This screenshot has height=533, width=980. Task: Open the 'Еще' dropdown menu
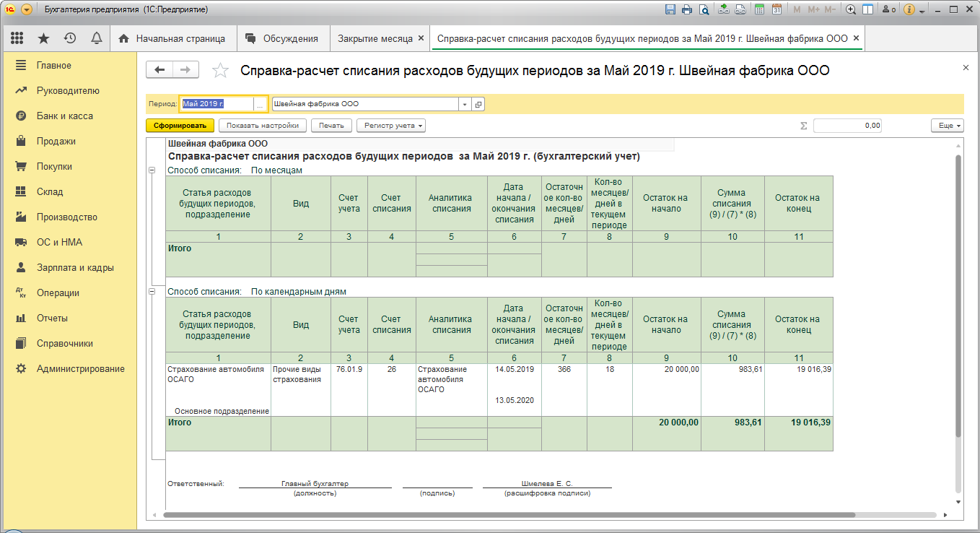[x=946, y=126]
